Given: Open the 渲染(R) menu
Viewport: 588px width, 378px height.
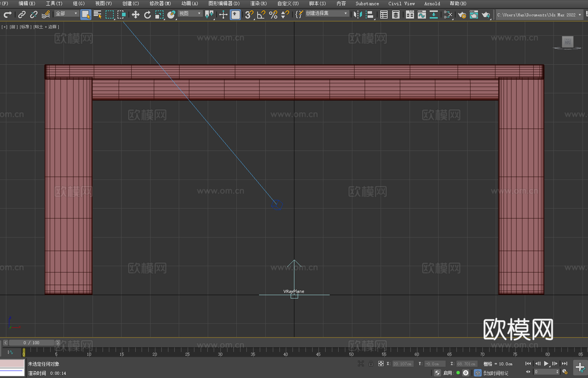Looking at the screenshot, I should [x=258, y=3].
